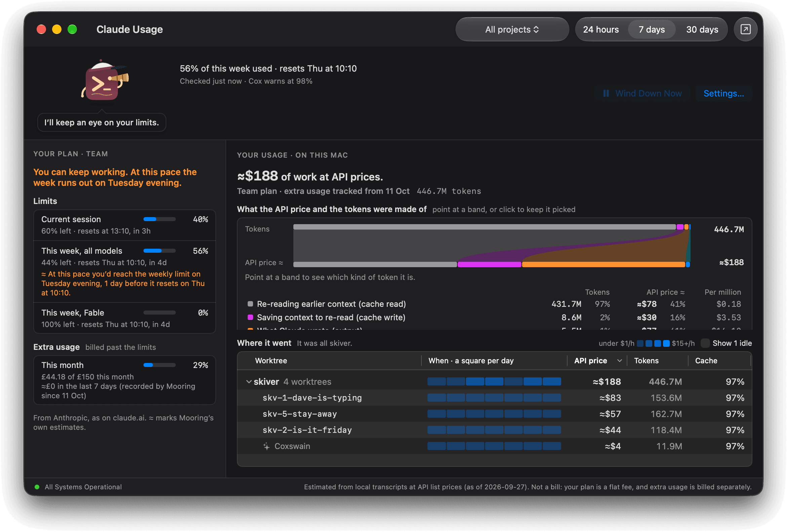787x532 pixels.
Task: Click the Claude Usage window title
Action: (129, 30)
